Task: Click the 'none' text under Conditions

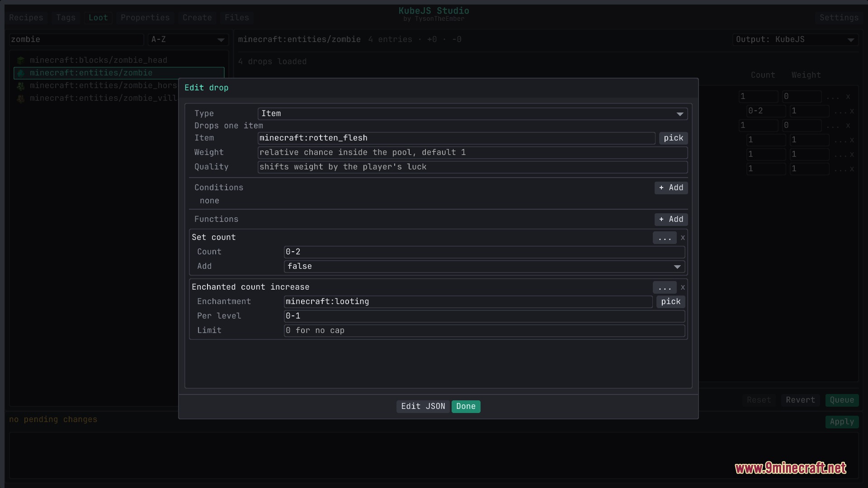Action: [x=209, y=201]
